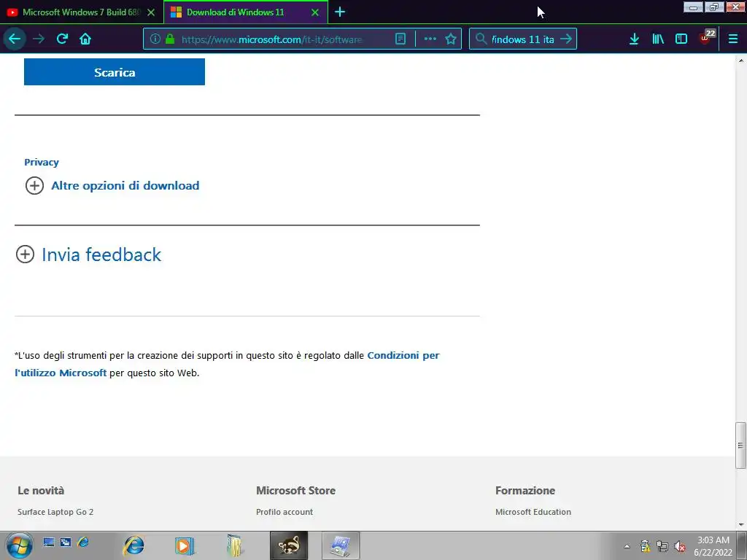Click the search magnifier icon
The width and height of the screenshot is (747, 560).
[481, 39]
